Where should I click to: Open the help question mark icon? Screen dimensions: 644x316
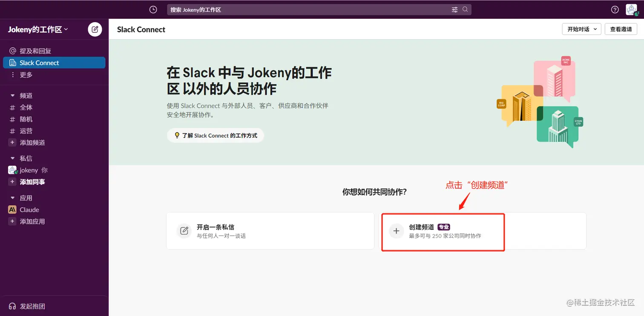click(615, 9)
